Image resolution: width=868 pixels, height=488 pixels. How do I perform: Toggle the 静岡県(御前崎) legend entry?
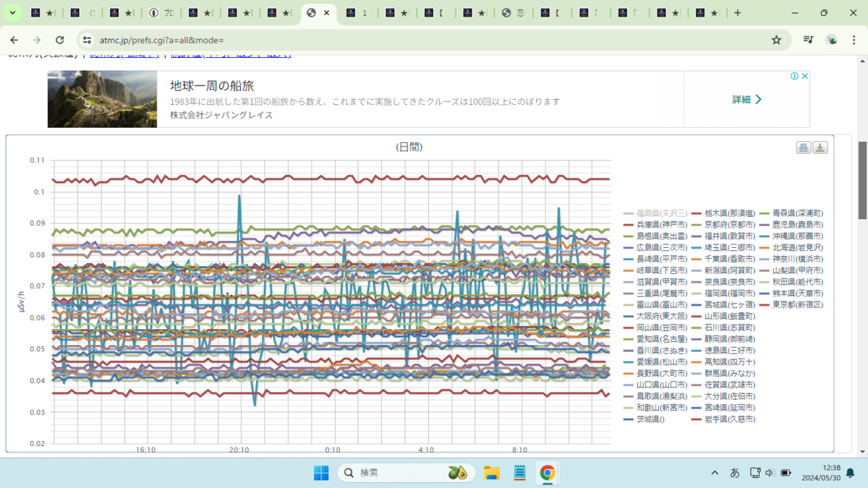[723, 339]
